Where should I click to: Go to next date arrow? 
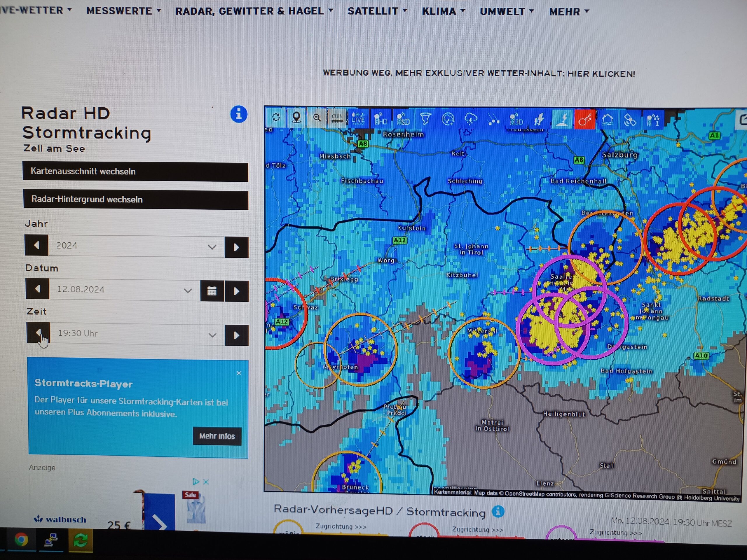click(x=236, y=291)
